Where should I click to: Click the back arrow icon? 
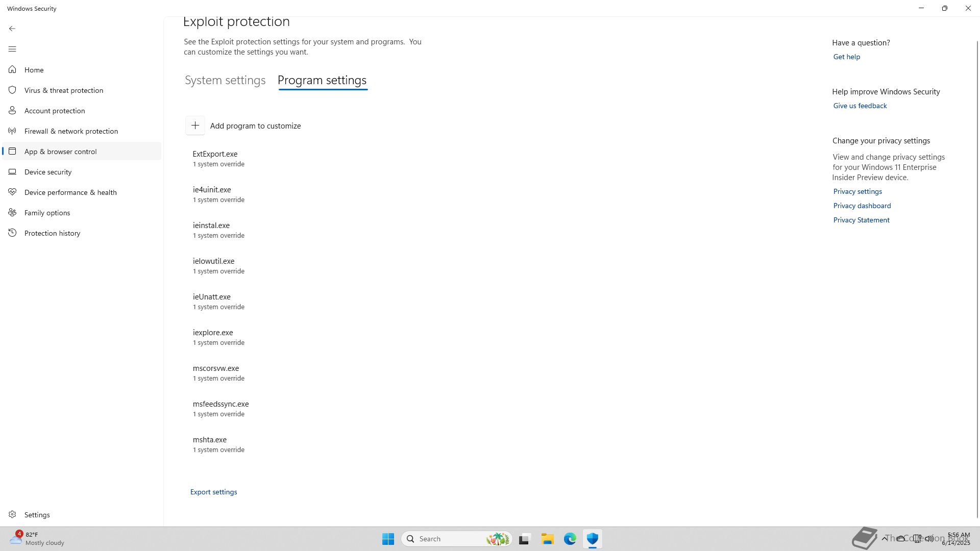coord(12,29)
